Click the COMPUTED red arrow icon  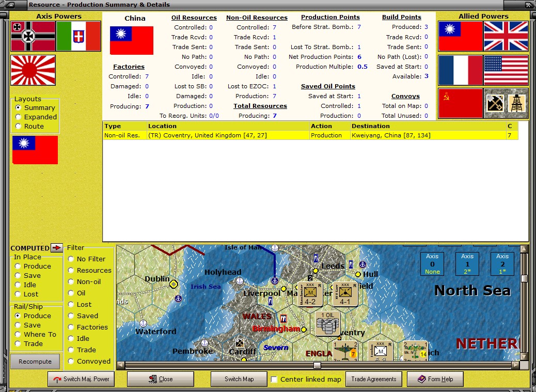56,248
